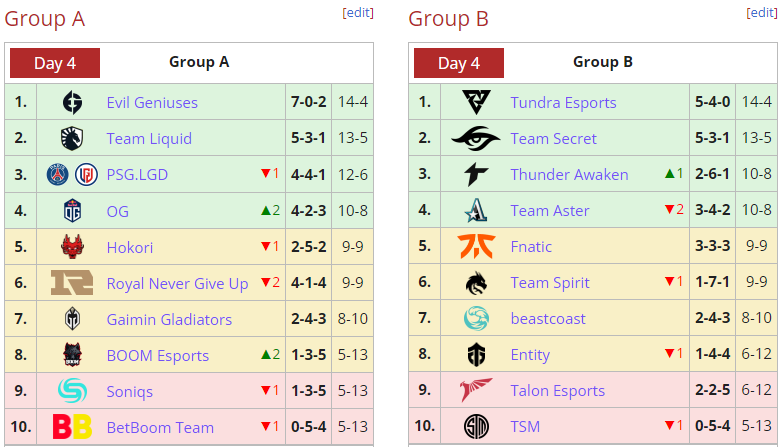Click the Royal Never Give Up logo
781x447 pixels.
click(72, 283)
